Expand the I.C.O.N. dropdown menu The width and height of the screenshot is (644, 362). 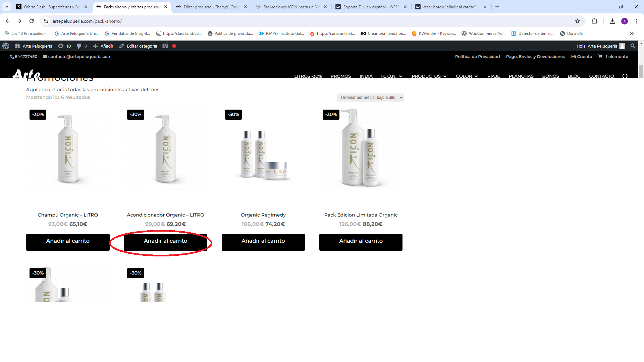coord(391,76)
